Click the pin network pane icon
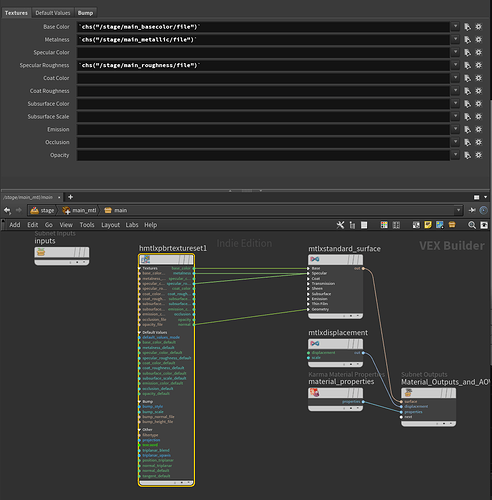 pyautogui.click(x=472, y=210)
